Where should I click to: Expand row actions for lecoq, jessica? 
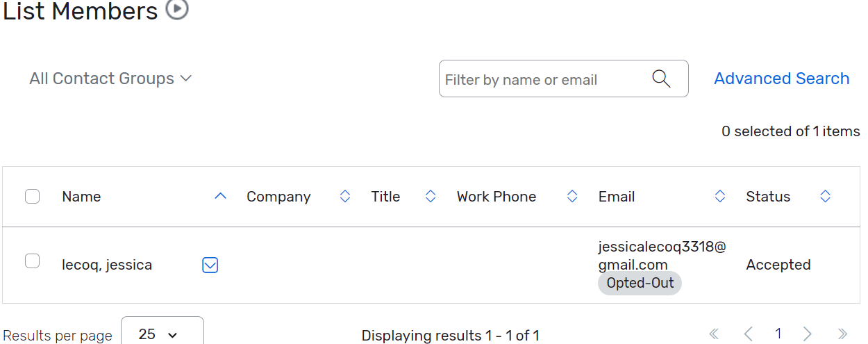(210, 265)
